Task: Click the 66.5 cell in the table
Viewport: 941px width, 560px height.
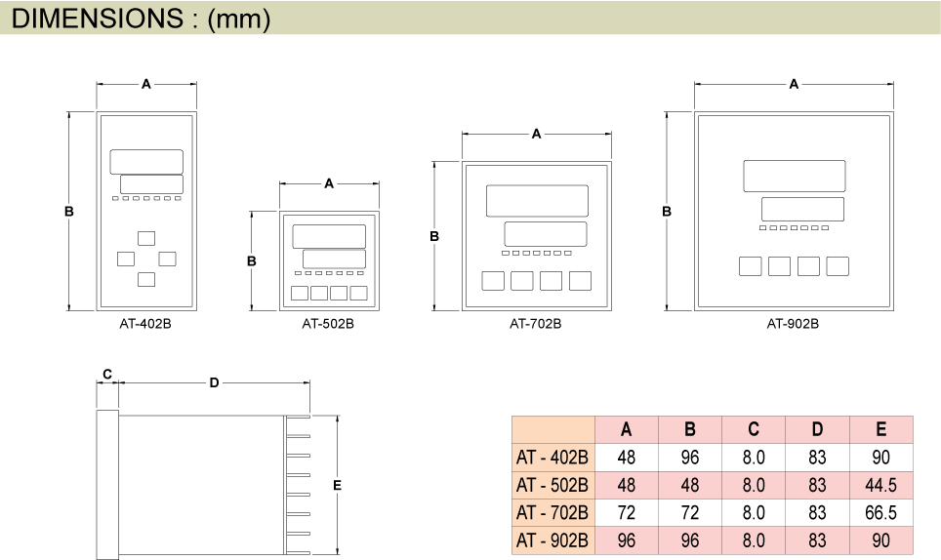Action: click(880, 512)
